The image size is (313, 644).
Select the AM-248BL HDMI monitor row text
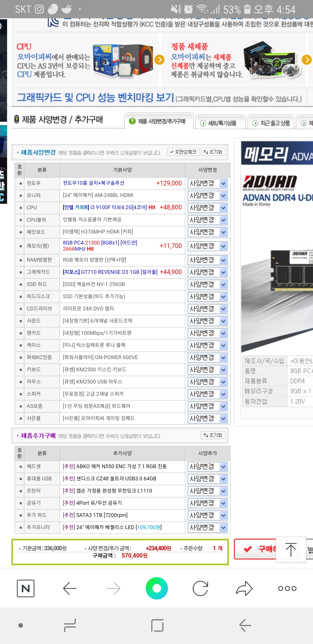(x=98, y=195)
